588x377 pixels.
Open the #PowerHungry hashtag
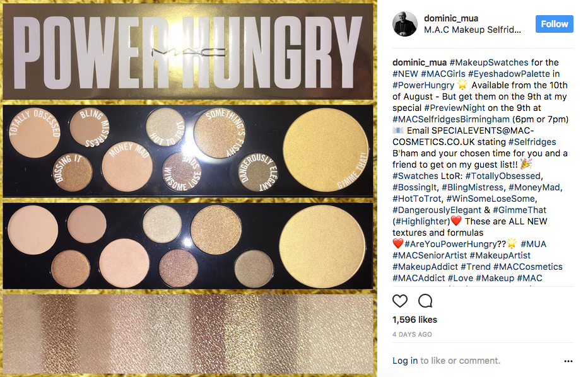[423, 85]
